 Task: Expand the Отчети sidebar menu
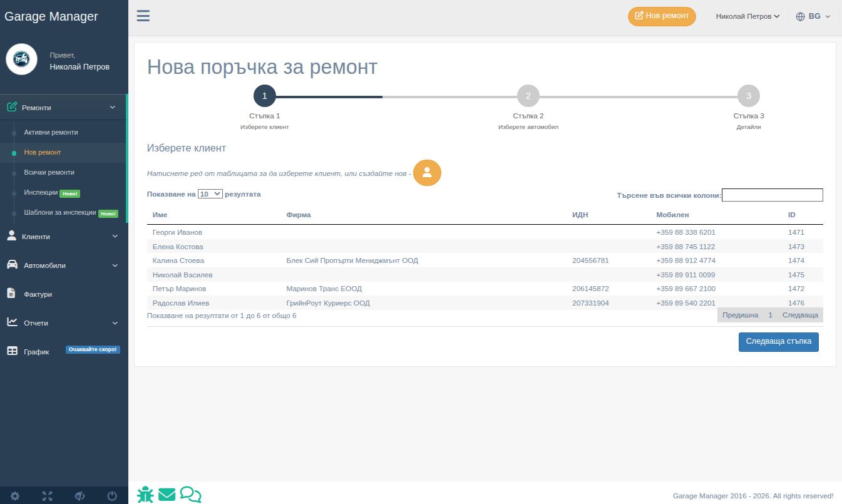(63, 323)
